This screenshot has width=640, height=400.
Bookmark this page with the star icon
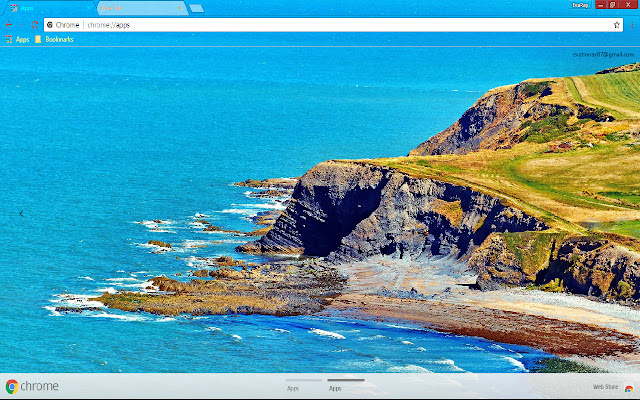[x=616, y=25]
